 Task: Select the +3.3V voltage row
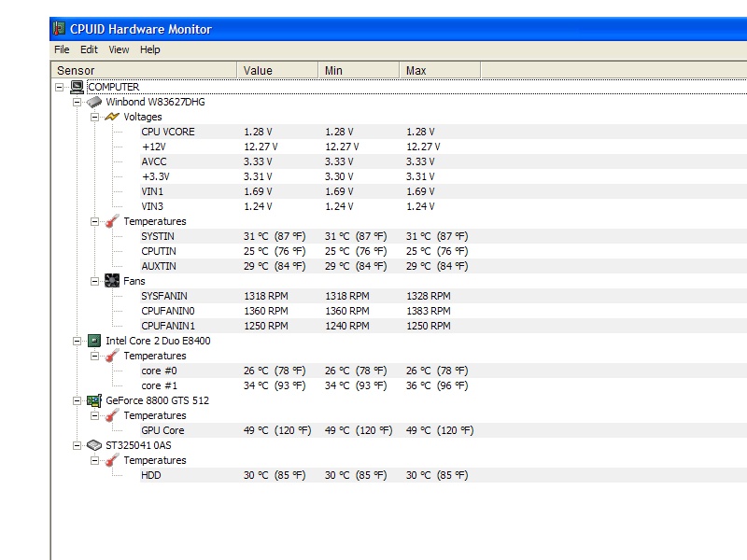(443, 176)
